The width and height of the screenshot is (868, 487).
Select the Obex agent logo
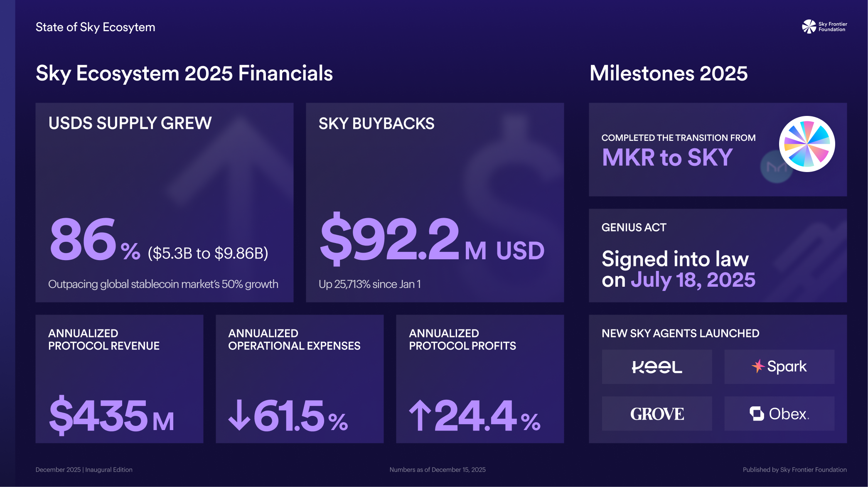[x=779, y=413]
